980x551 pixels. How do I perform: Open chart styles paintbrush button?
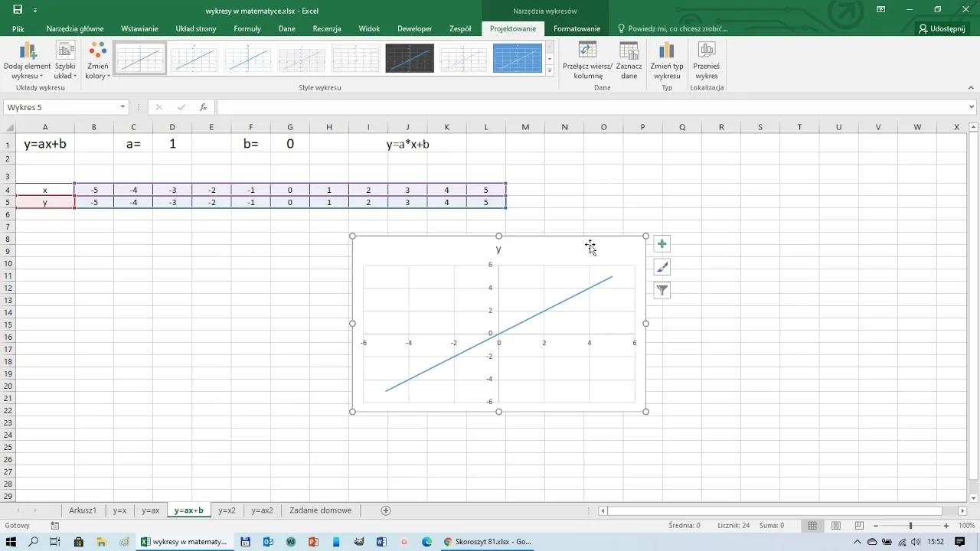point(662,267)
